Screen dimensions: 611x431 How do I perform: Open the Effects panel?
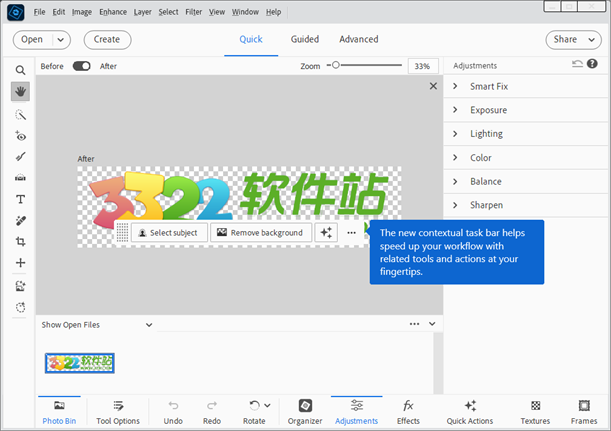(x=408, y=411)
